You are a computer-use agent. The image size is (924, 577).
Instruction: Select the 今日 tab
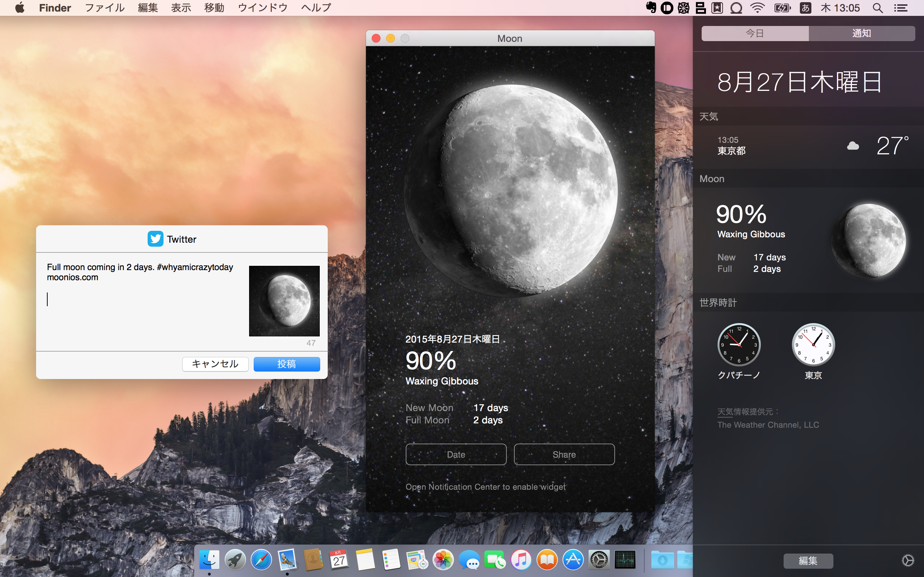(755, 33)
